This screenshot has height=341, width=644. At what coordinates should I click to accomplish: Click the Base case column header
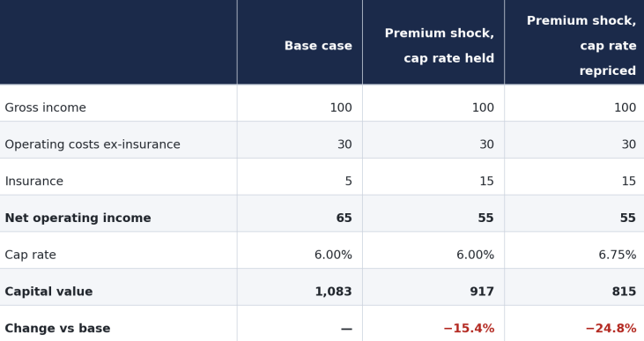coord(318,46)
